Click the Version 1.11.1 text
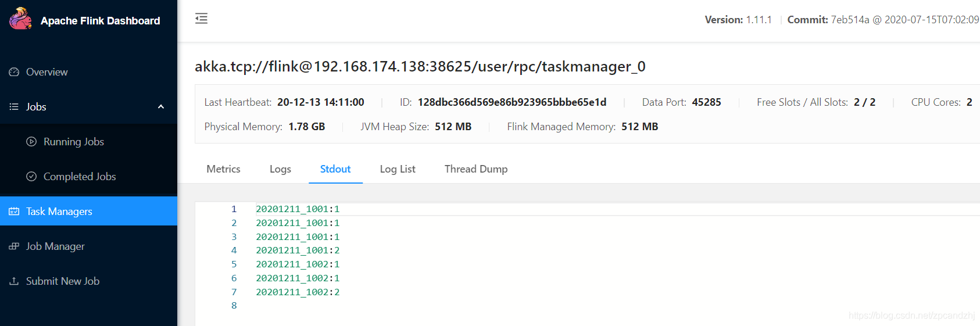 click(738, 20)
